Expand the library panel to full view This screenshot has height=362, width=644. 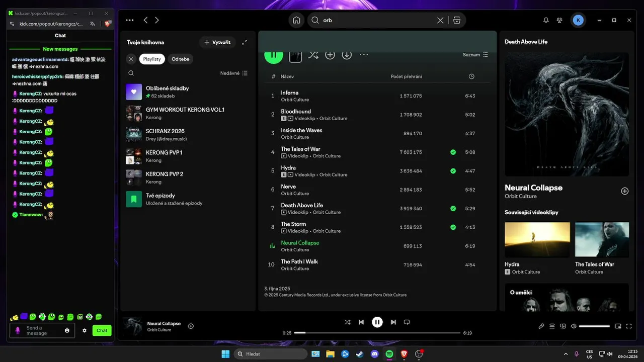245,42
